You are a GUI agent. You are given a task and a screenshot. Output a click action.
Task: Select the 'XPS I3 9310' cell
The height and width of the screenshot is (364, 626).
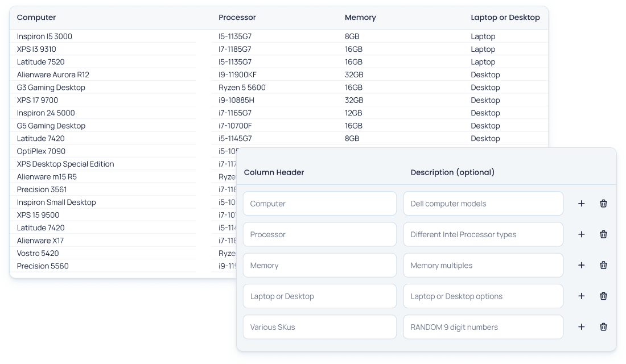coord(36,49)
